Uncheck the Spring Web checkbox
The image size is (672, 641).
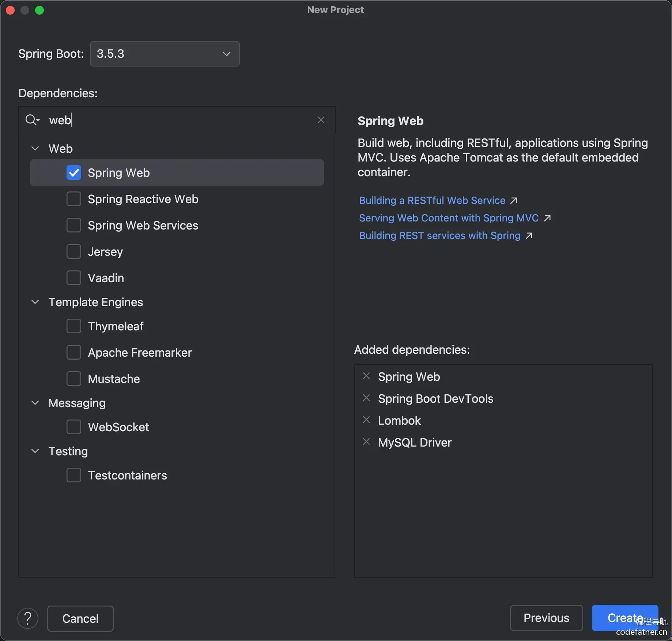click(x=74, y=172)
